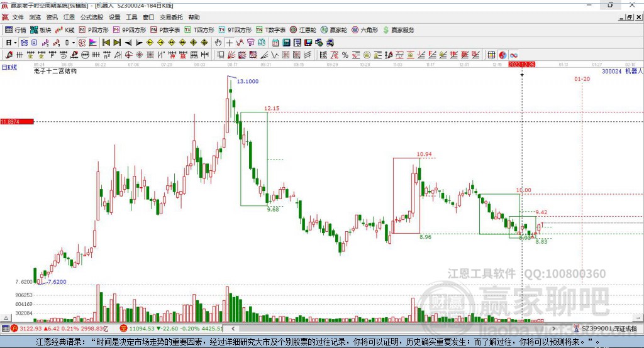Step chart left with black arrow
The height and width of the screenshot is (348, 644).
[128, 43]
